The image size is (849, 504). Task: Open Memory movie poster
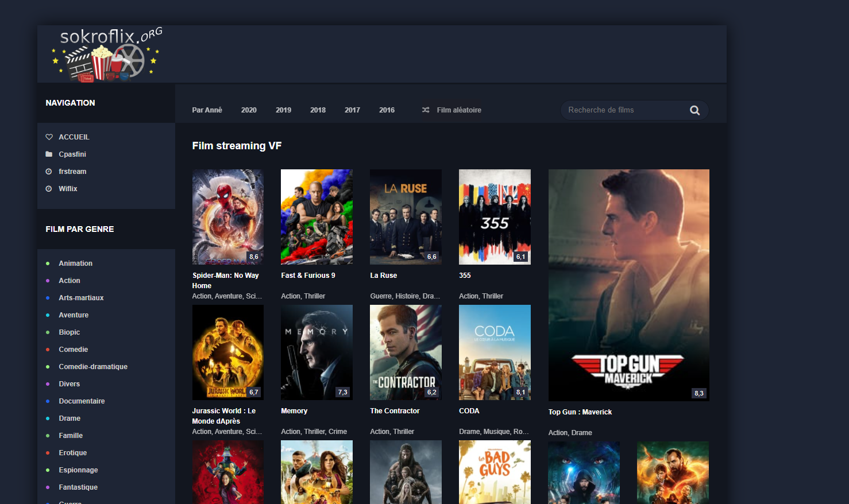click(317, 352)
